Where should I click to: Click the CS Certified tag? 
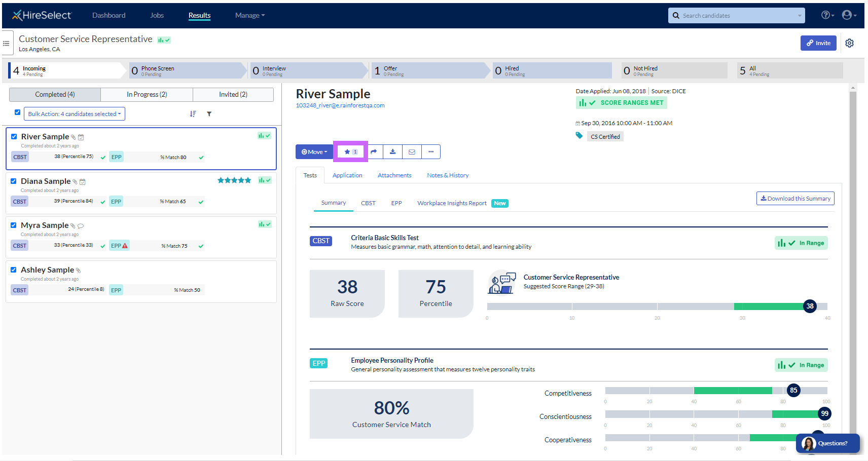(x=605, y=137)
